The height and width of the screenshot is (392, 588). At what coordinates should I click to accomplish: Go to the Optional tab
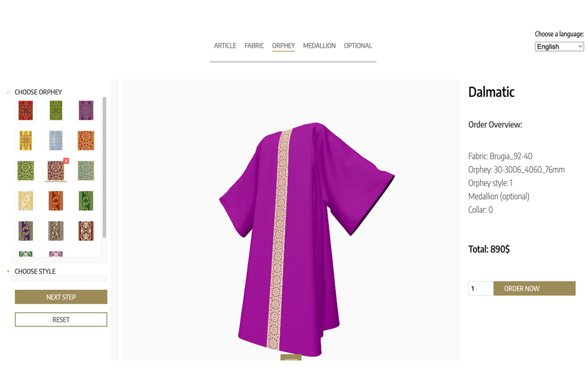click(358, 46)
